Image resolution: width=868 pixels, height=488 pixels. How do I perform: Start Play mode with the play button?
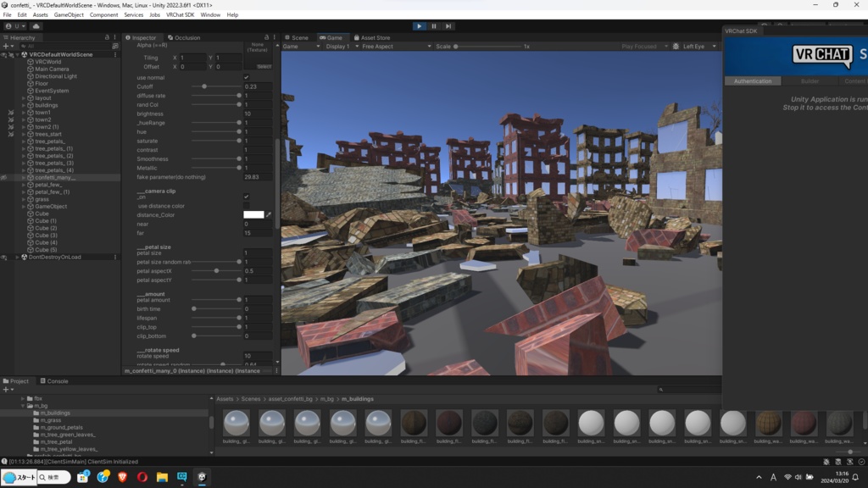click(419, 26)
